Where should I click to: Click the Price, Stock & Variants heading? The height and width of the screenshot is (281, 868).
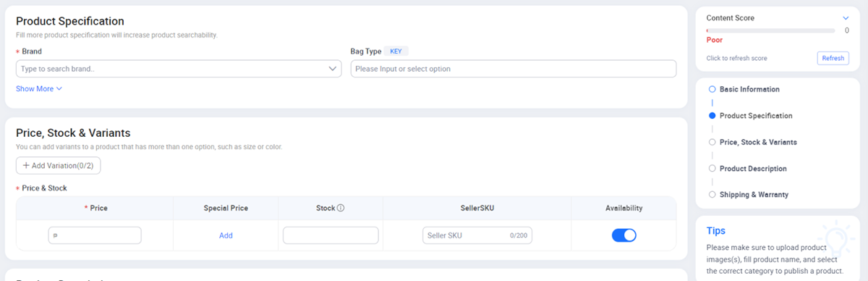click(73, 133)
